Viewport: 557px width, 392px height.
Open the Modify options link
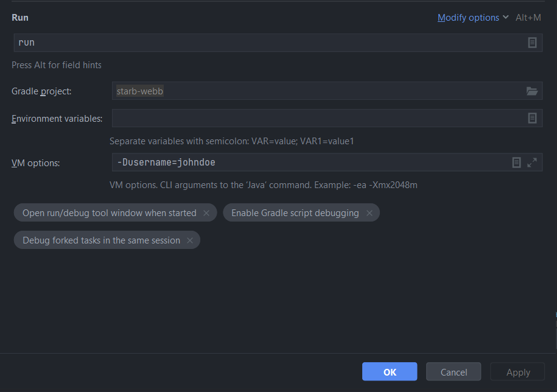[x=468, y=18]
